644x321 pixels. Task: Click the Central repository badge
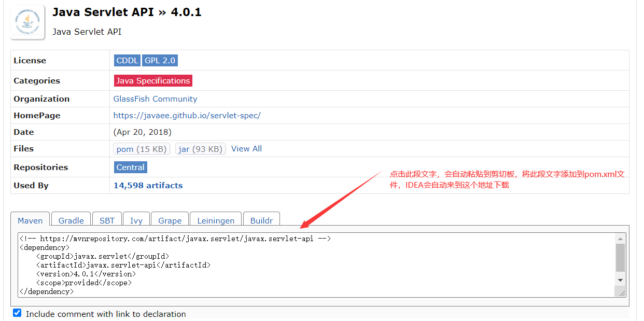click(131, 167)
